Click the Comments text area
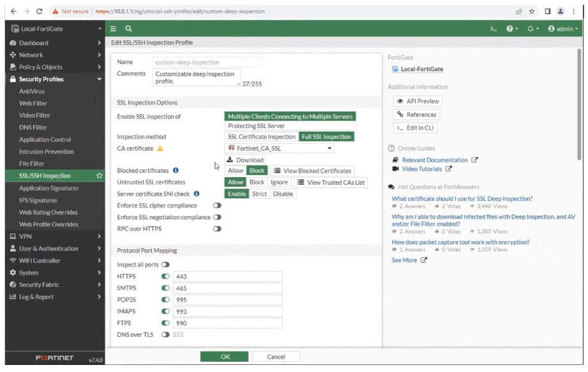Viewport: 588px width, 372px height. pos(196,77)
